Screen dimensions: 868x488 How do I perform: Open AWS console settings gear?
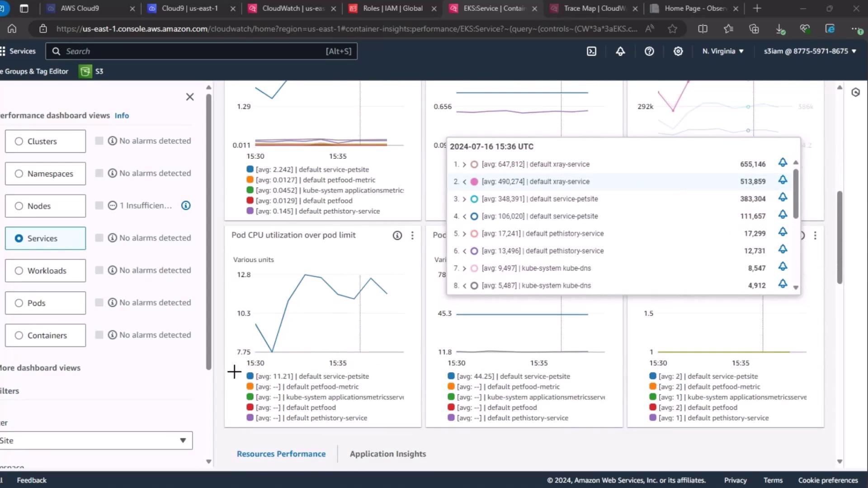678,51
